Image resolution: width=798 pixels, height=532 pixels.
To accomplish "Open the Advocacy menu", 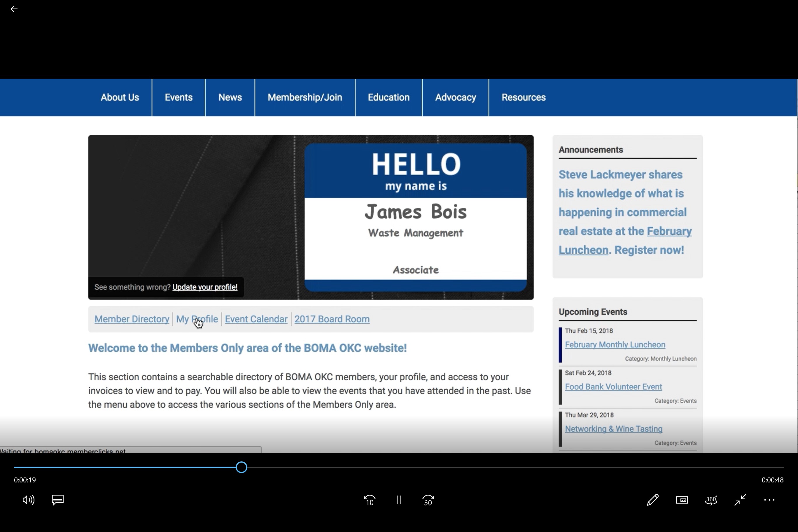I will pos(455,97).
